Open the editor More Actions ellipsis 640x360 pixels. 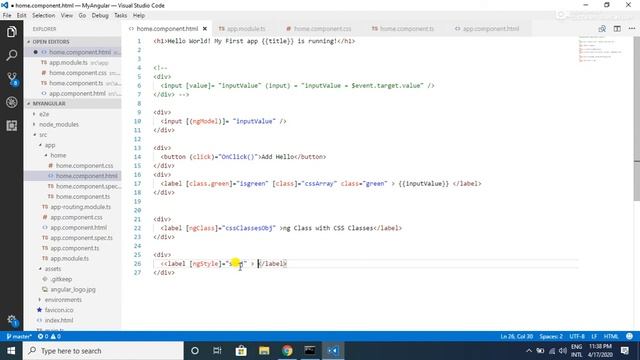[632, 29]
